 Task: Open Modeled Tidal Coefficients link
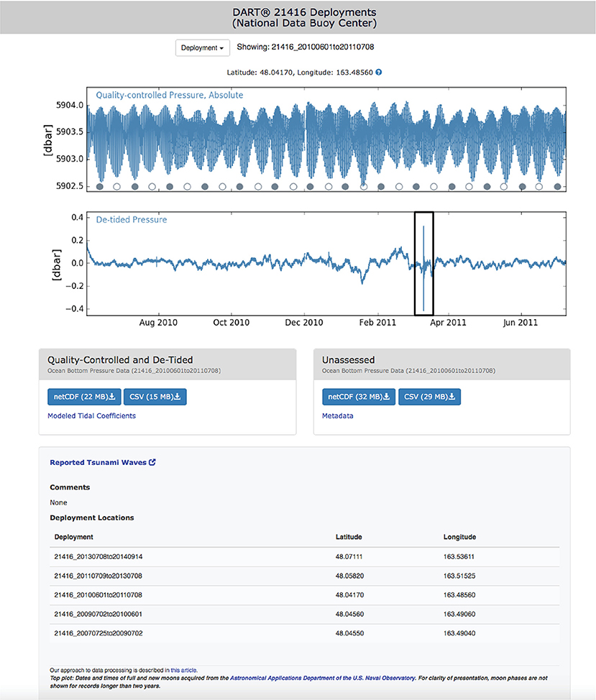[91, 415]
